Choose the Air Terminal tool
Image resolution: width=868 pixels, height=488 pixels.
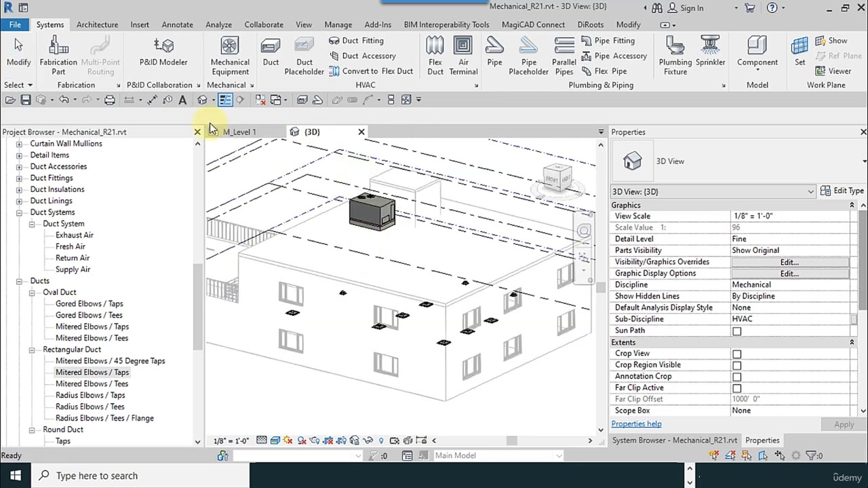click(463, 56)
